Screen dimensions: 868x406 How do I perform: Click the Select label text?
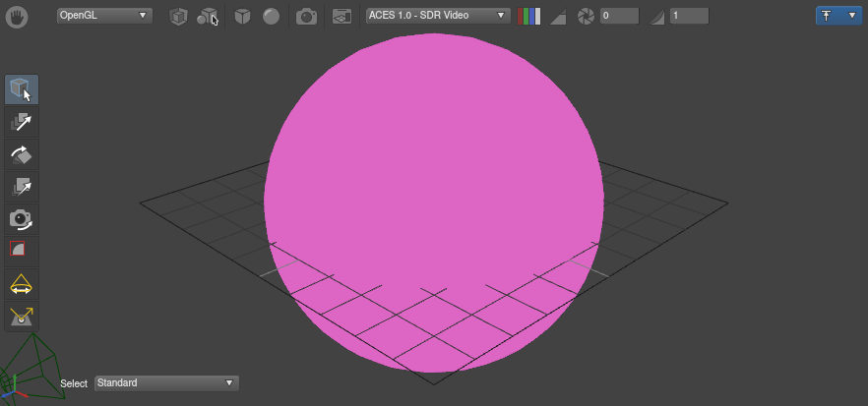74,383
